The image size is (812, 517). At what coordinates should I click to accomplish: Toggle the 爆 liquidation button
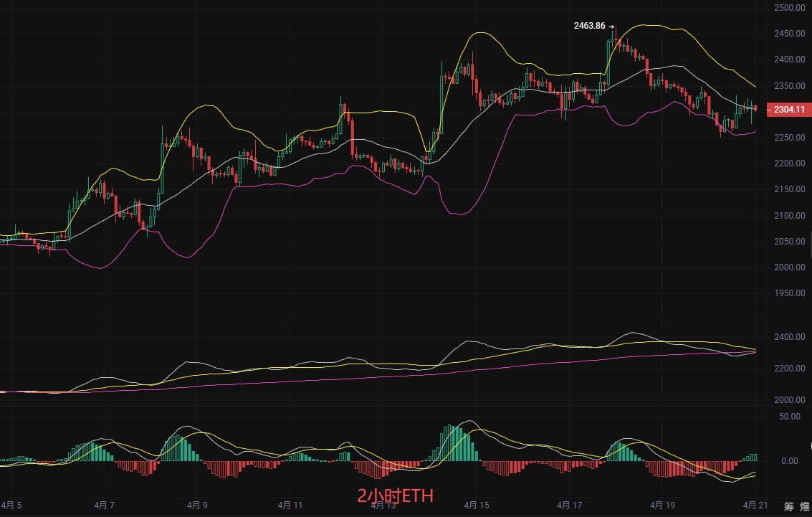[x=805, y=506]
